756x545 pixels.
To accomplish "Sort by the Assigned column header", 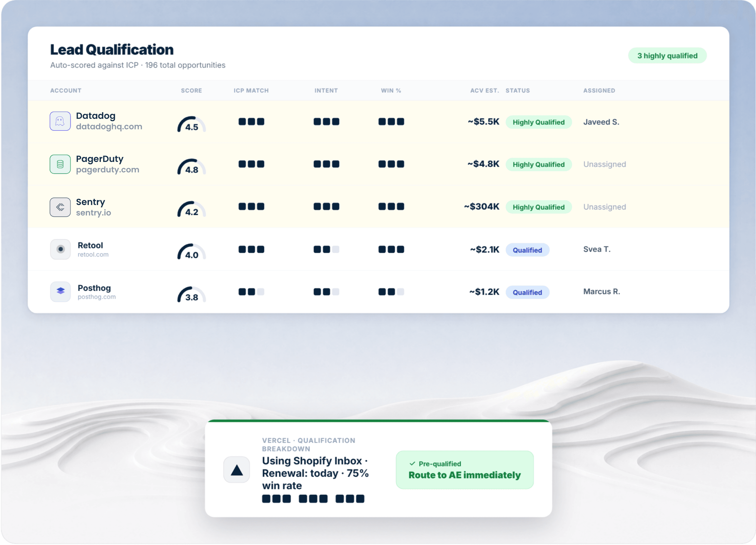I will pyautogui.click(x=599, y=90).
